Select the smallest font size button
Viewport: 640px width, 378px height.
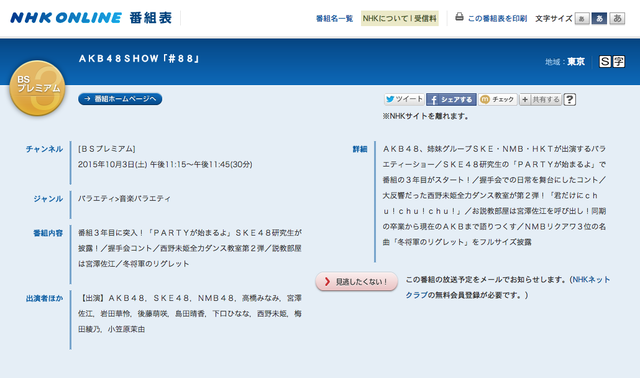point(582,18)
